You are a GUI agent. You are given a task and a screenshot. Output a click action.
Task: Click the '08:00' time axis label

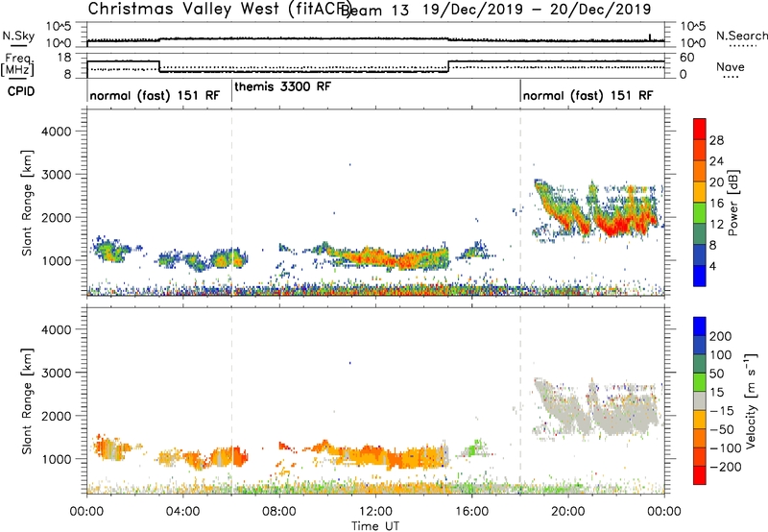279,512
